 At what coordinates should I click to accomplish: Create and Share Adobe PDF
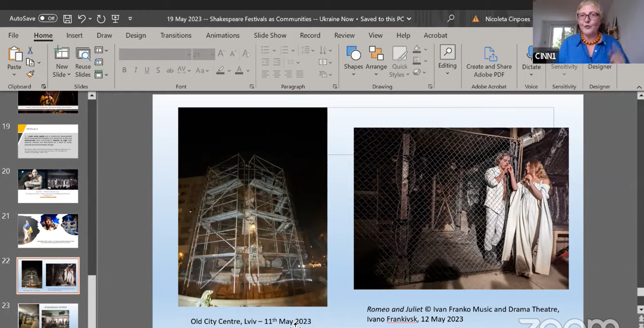(489, 62)
